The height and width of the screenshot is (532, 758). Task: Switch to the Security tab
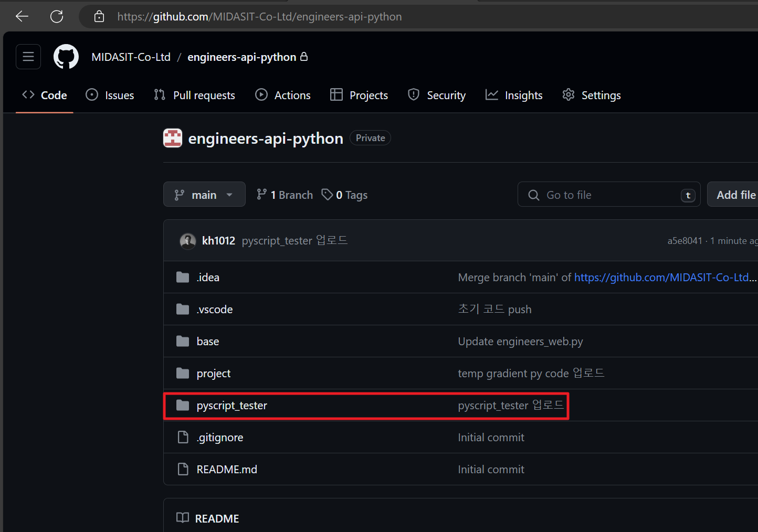coord(437,95)
